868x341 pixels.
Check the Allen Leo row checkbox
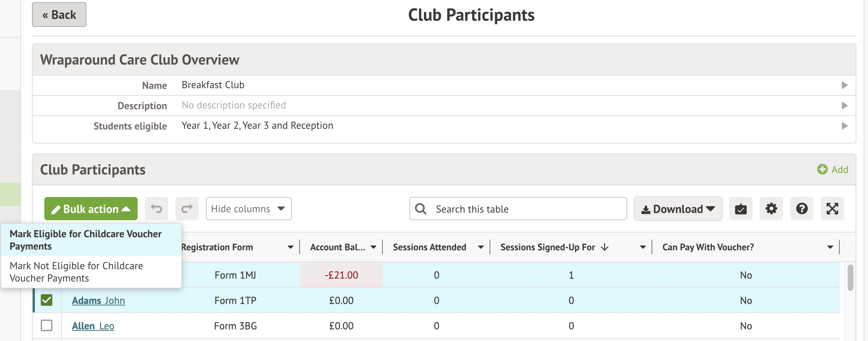(x=46, y=326)
